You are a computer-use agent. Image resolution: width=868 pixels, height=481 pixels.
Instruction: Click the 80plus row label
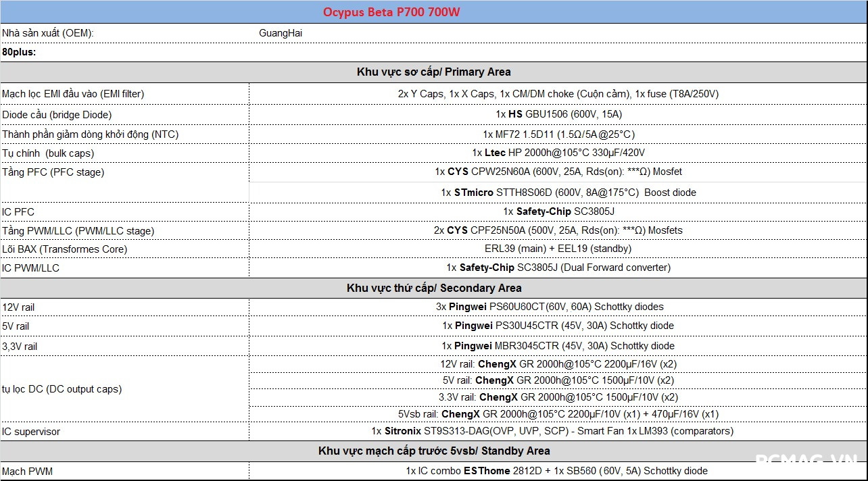point(19,51)
